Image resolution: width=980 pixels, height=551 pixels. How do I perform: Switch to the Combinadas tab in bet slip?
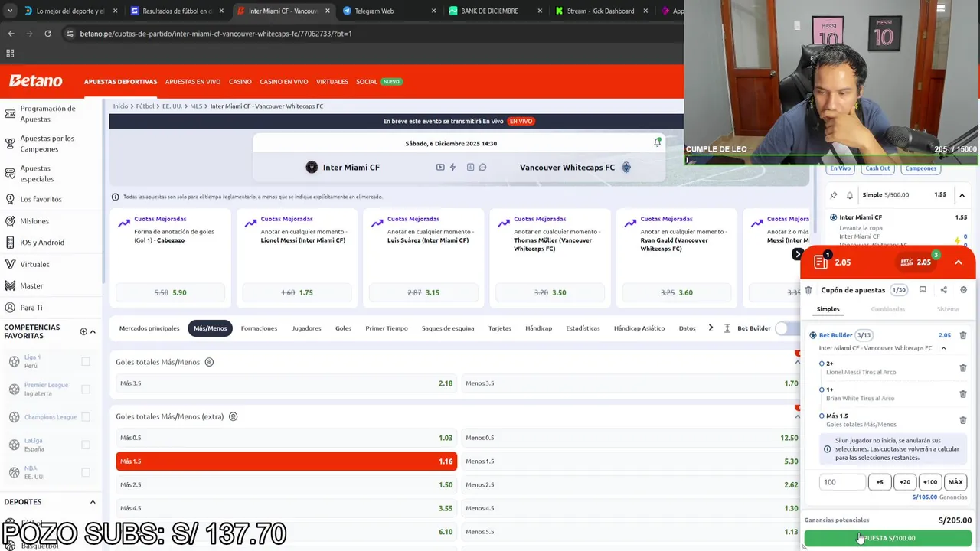(888, 309)
